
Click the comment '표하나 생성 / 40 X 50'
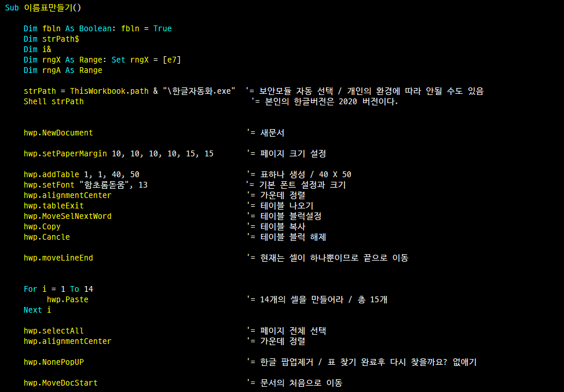(x=306, y=174)
